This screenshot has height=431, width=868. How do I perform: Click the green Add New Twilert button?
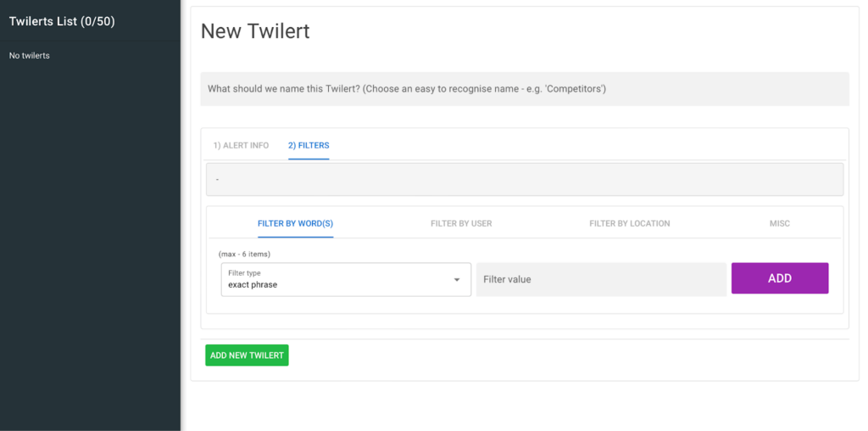click(x=247, y=355)
